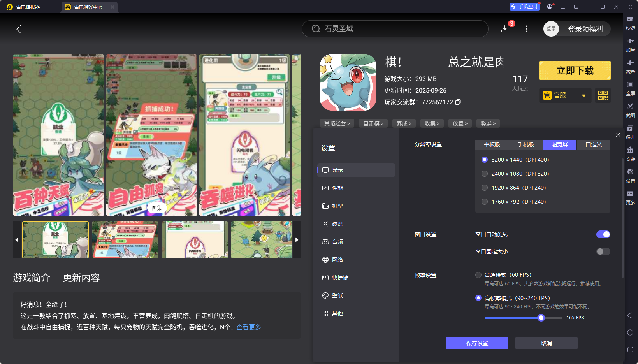Click the 165 FPS slider handle
This screenshot has width=638, height=364.
click(541, 318)
